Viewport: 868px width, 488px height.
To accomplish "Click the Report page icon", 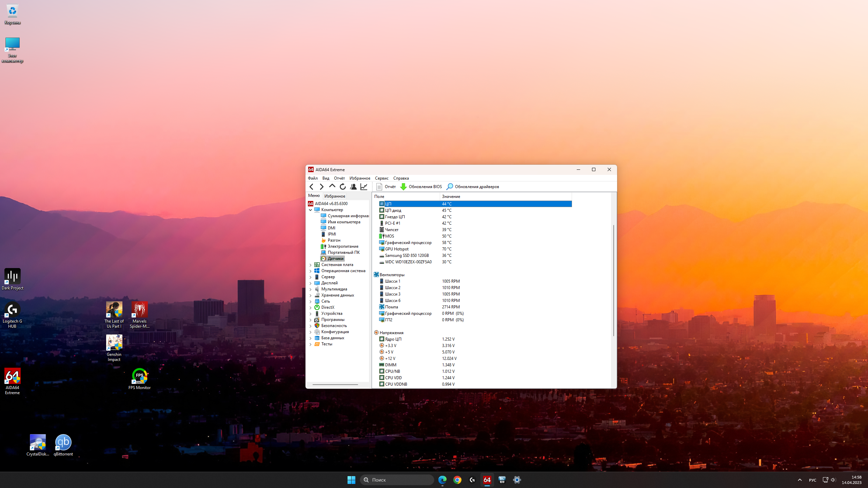I will pyautogui.click(x=379, y=187).
